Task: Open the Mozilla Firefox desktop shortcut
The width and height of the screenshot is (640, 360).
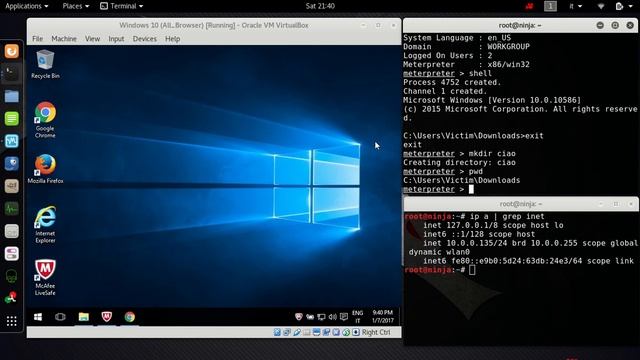Action: 45,169
